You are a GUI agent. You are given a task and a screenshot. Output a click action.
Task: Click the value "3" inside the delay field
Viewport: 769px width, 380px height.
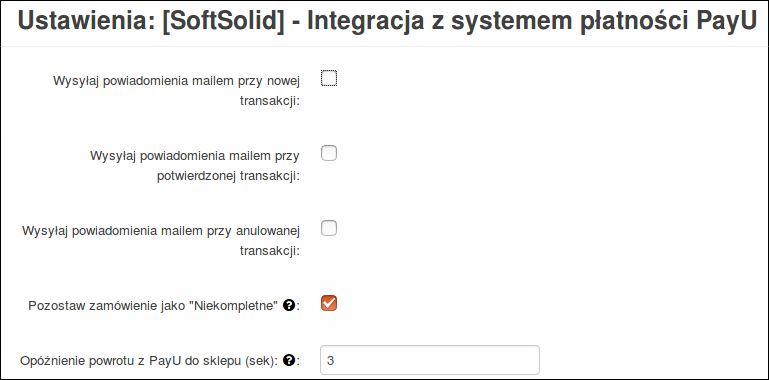point(330,361)
